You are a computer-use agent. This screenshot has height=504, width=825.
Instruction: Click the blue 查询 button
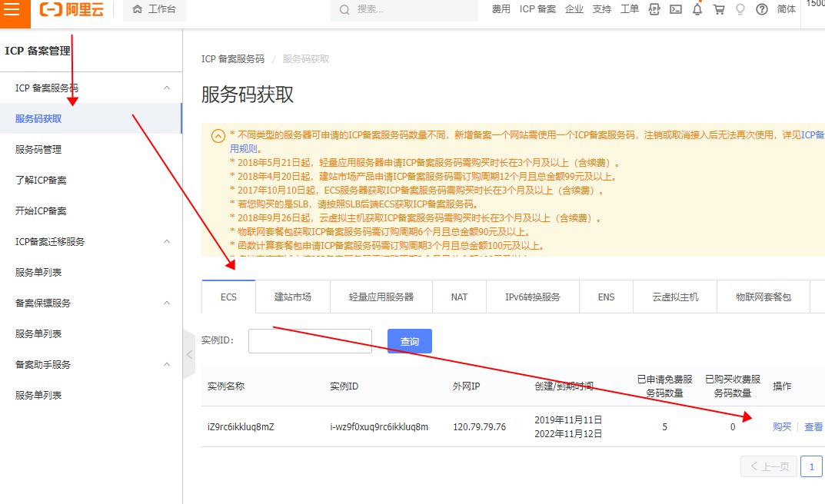tap(409, 341)
